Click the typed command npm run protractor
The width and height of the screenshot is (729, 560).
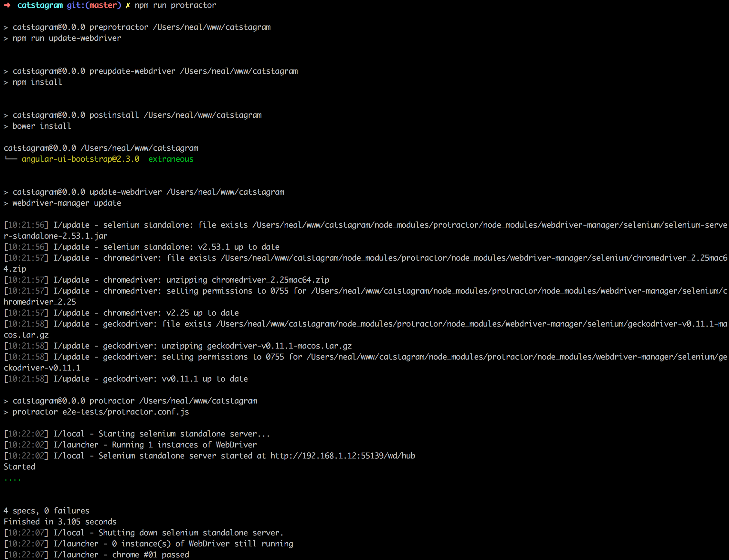175,5
